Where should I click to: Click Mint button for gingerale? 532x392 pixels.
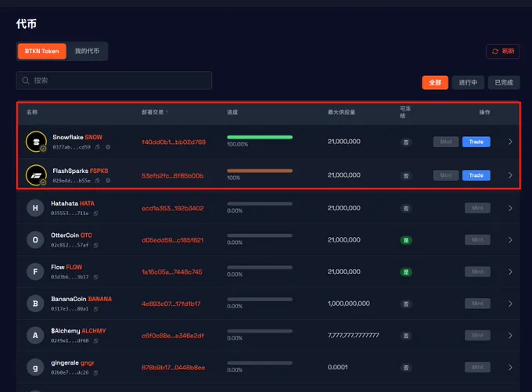[477, 367]
